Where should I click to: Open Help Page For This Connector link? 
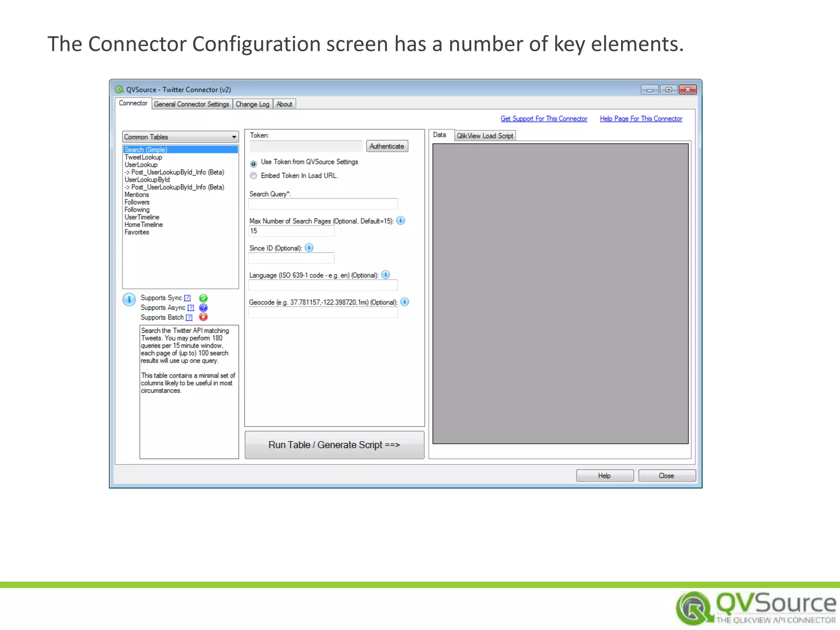pyautogui.click(x=641, y=119)
